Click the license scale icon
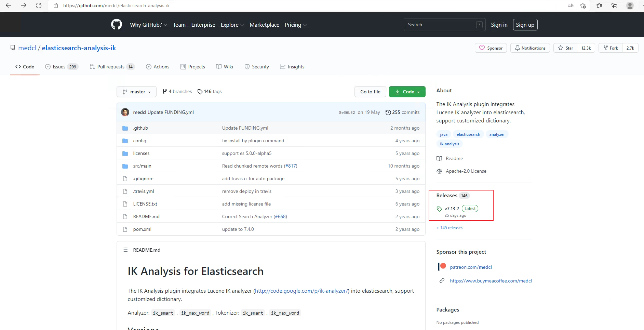Image resolution: width=644 pixels, height=330 pixels. (x=439, y=171)
